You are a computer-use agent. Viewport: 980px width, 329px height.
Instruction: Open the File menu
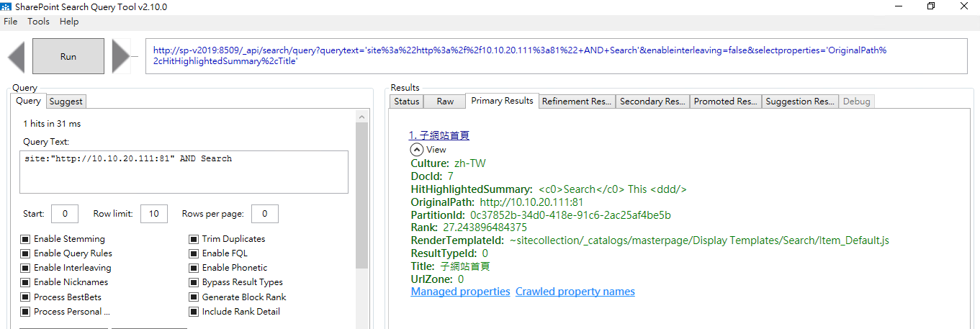click(10, 22)
